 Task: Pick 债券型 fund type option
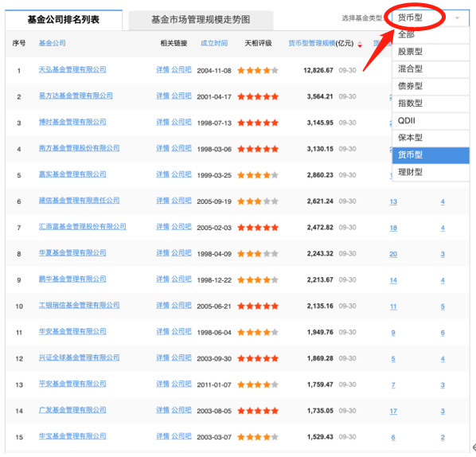point(431,86)
